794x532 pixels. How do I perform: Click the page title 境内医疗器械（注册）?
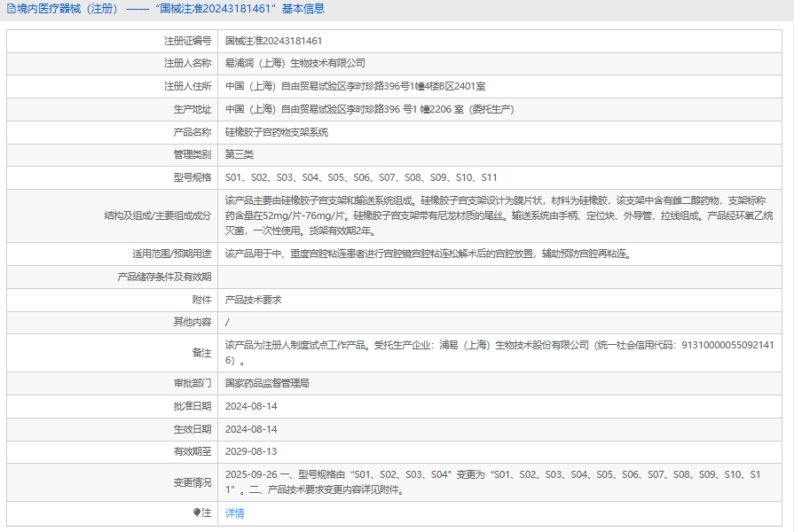(67, 9)
